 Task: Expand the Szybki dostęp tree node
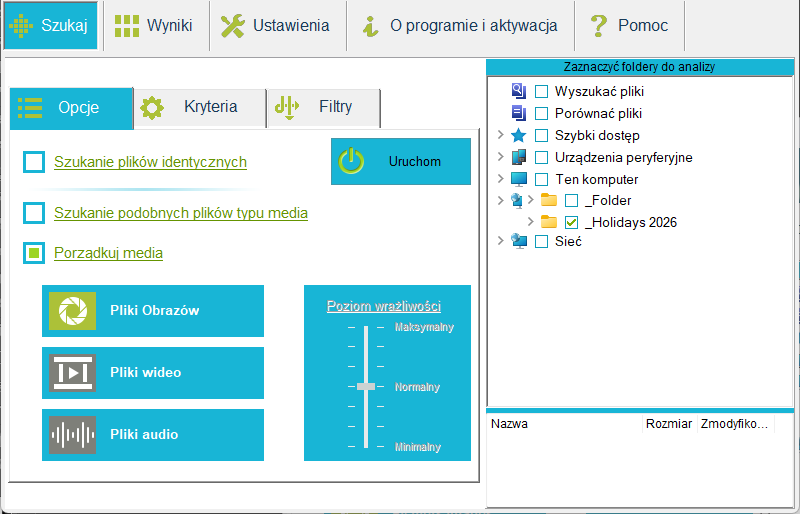tap(501, 135)
